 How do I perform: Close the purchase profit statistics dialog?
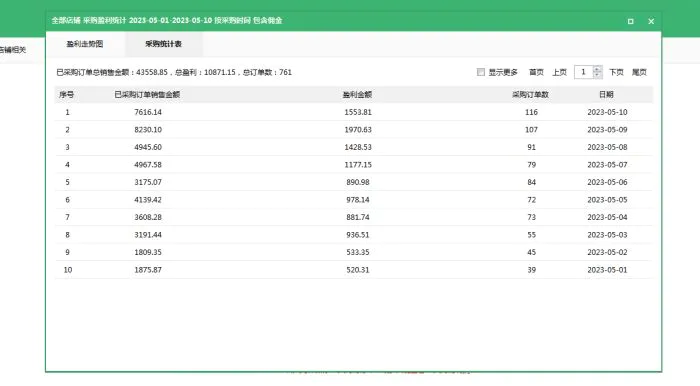(x=651, y=21)
